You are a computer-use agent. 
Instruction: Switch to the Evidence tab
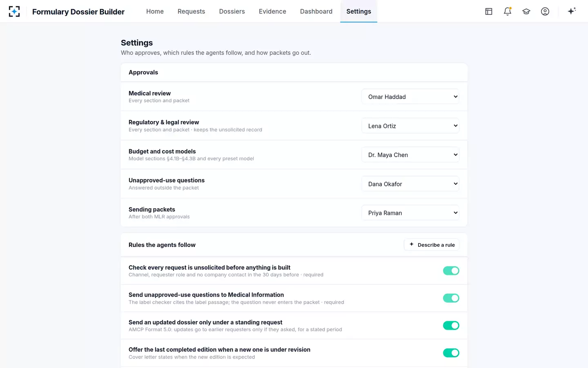point(272,11)
